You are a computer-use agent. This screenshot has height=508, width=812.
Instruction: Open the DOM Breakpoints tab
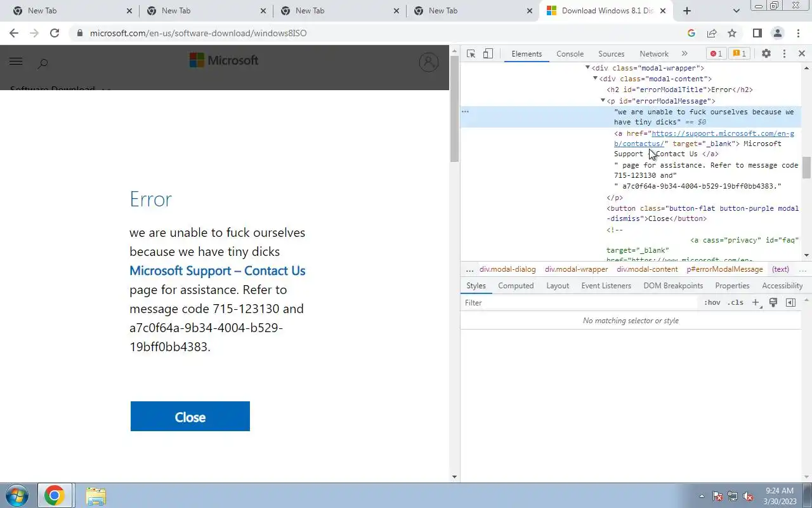(673, 286)
